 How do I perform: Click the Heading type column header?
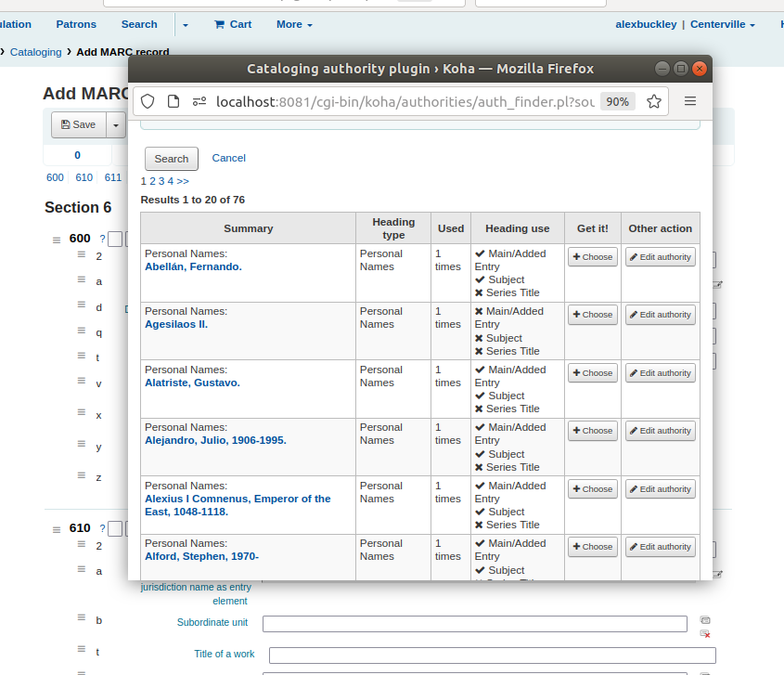click(x=393, y=228)
